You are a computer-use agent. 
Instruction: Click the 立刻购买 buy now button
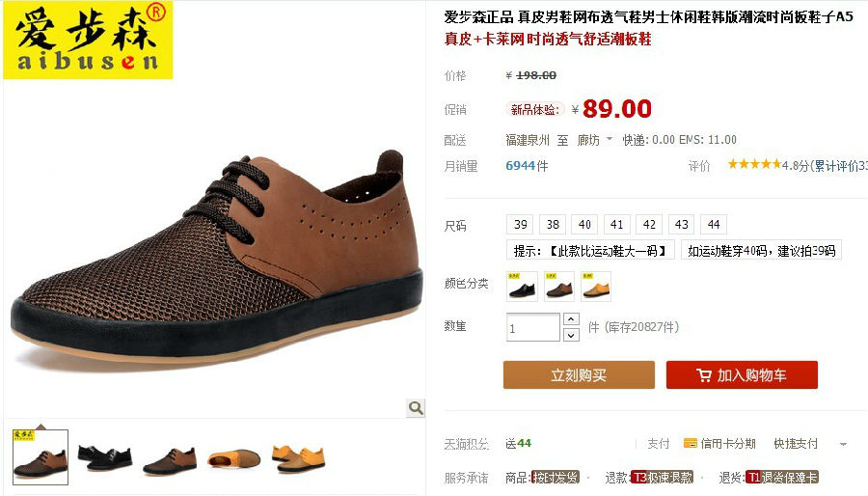[579, 374]
